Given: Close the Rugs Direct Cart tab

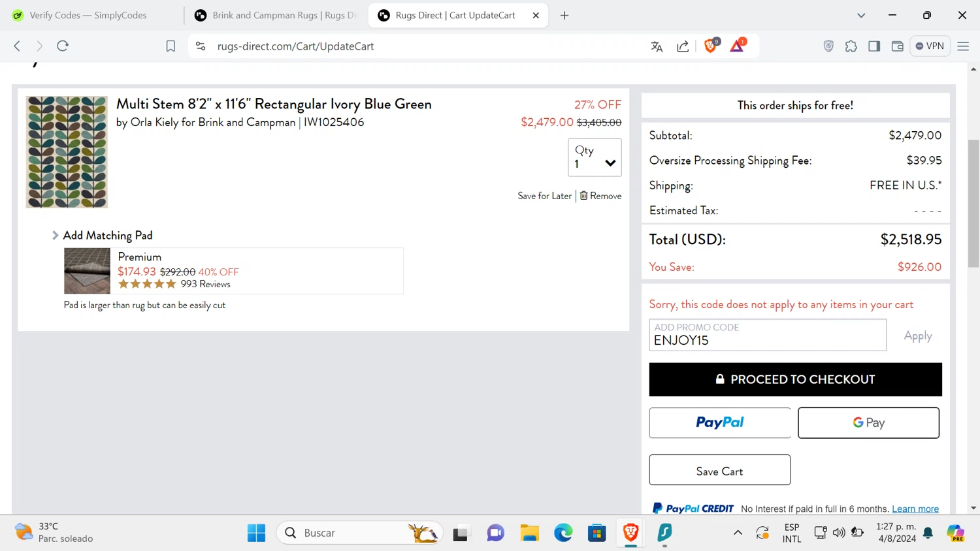Looking at the screenshot, I should coord(536,15).
